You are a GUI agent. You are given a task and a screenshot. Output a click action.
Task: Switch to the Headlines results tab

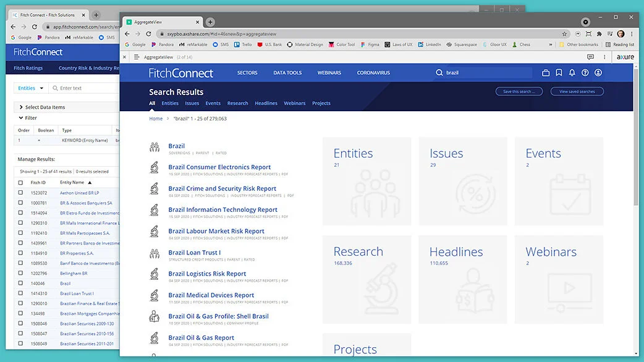point(266,103)
